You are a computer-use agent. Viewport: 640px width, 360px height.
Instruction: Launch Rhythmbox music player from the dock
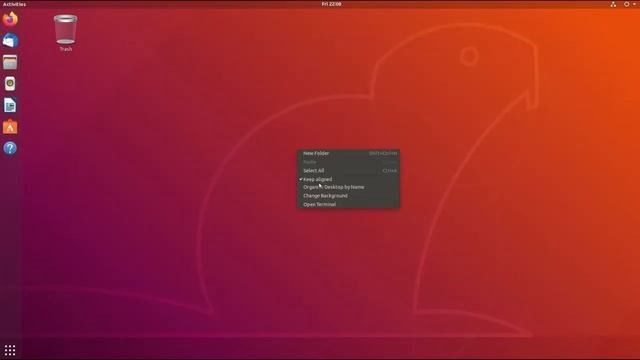pyautogui.click(x=10, y=84)
